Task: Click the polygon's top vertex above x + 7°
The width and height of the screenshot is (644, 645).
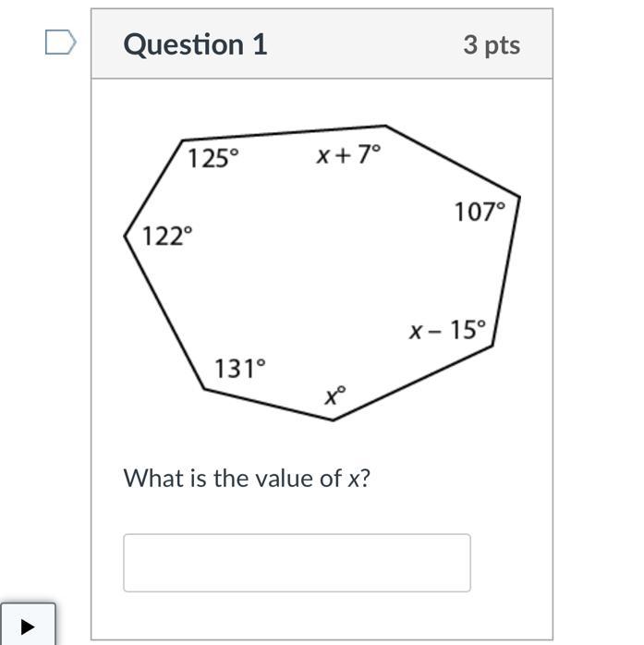Action: 385,126
